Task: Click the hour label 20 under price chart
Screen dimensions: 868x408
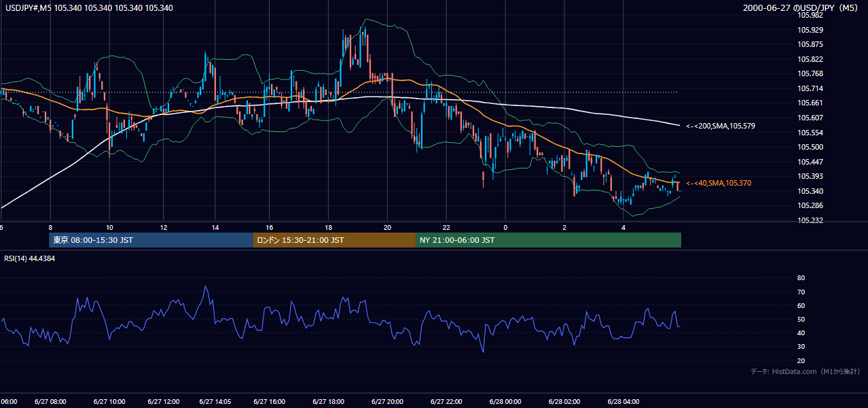Action: point(387,227)
